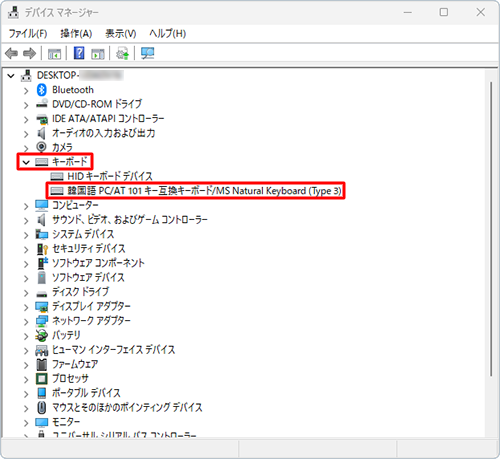Viewport: 500px width, 459px height.
Task: Click the ネットワーク アダプター icon
Action: point(42,321)
